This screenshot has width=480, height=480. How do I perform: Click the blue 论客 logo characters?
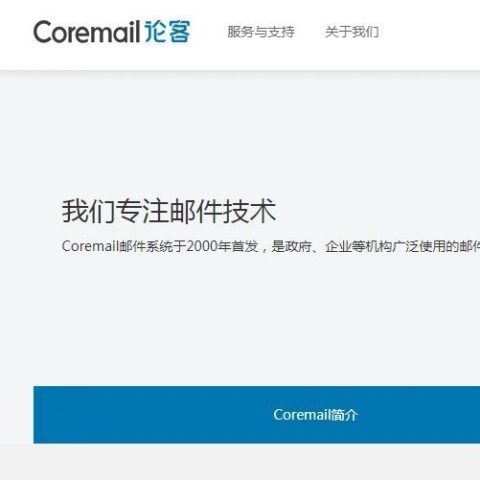167,32
